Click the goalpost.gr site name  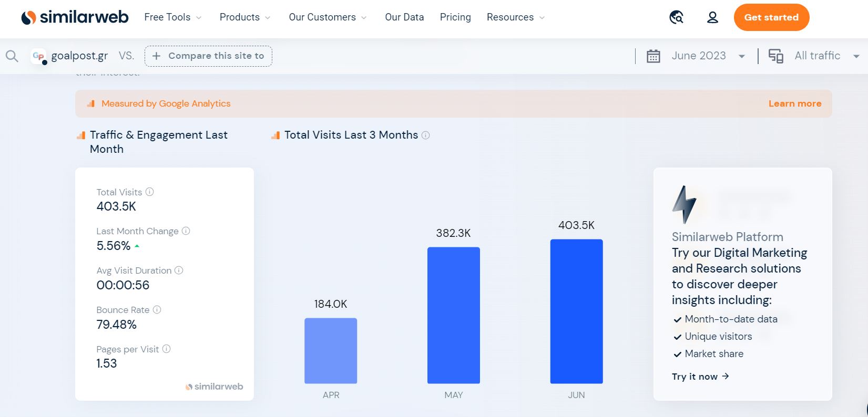(79, 56)
